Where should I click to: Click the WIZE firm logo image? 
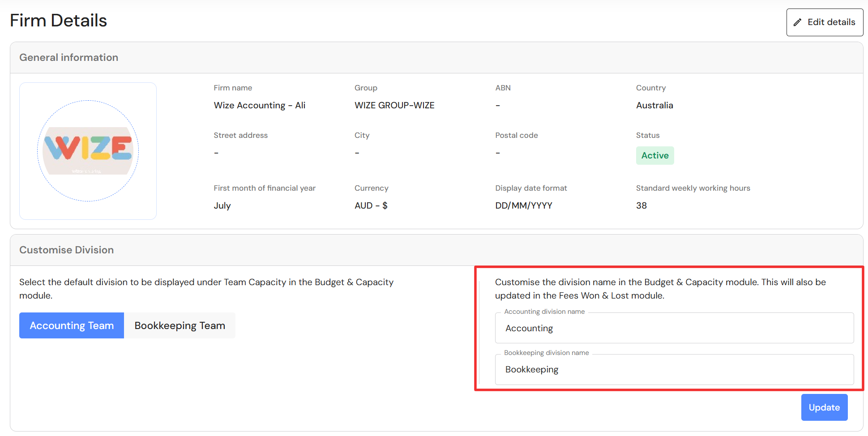tap(88, 150)
